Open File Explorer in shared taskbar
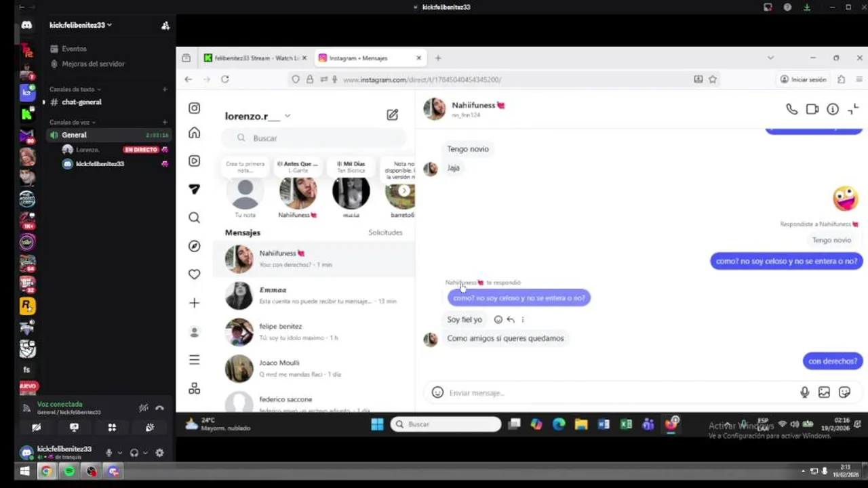The image size is (868, 488). [x=581, y=424]
